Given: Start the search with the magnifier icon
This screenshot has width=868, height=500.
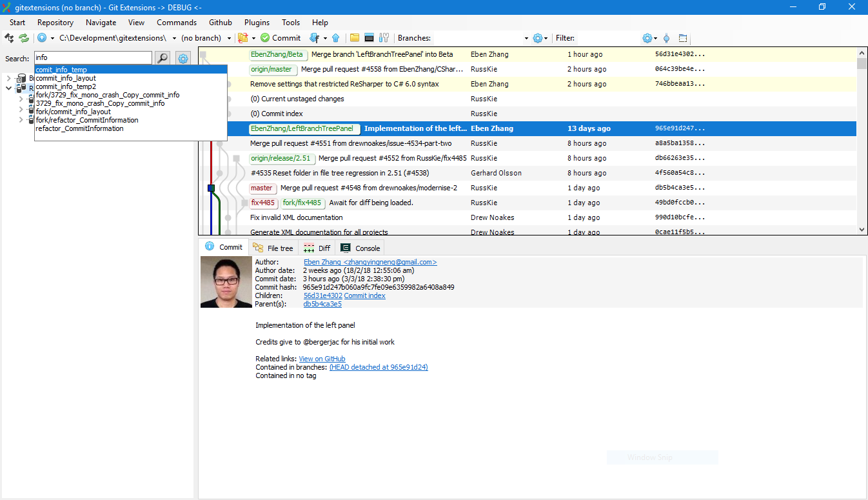Looking at the screenshot, I should (x=161, y=58).
